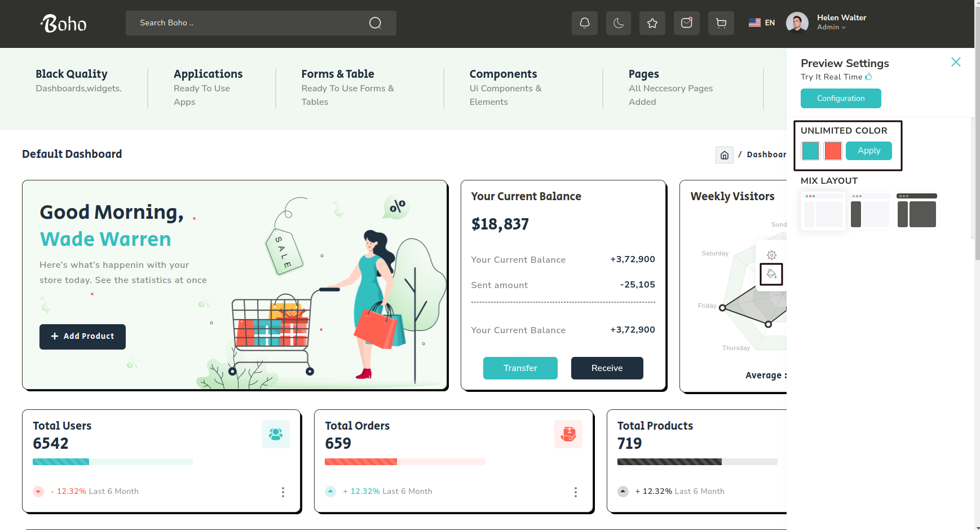Open bookmarks star icon in header
Screen dimensions: 980x530
pos(652,23)
